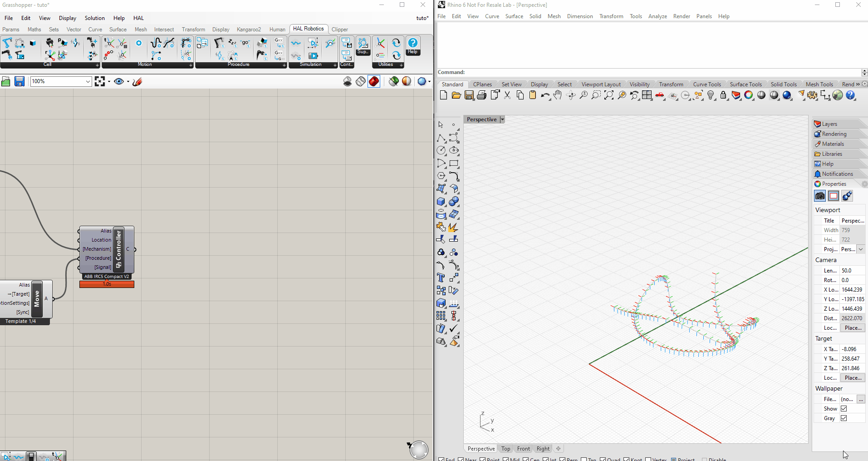Click the Text tool 'T' icon in Rhino sidebar
This screenshot has width=868, height=461.
(x=441, y=278)
